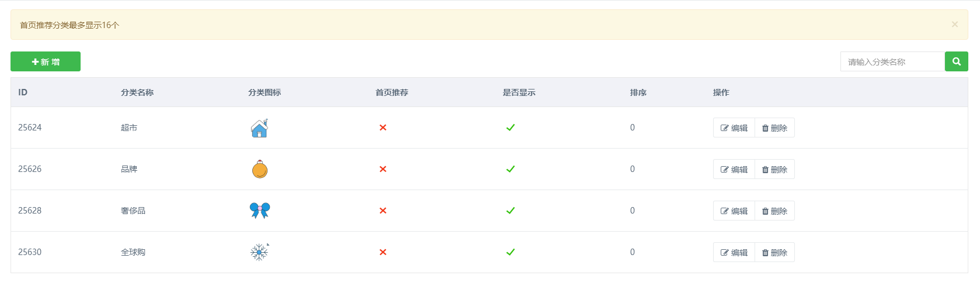Focus the 请输入分类名称 search field
Screen dimensions: 980x296
point(892,61)
